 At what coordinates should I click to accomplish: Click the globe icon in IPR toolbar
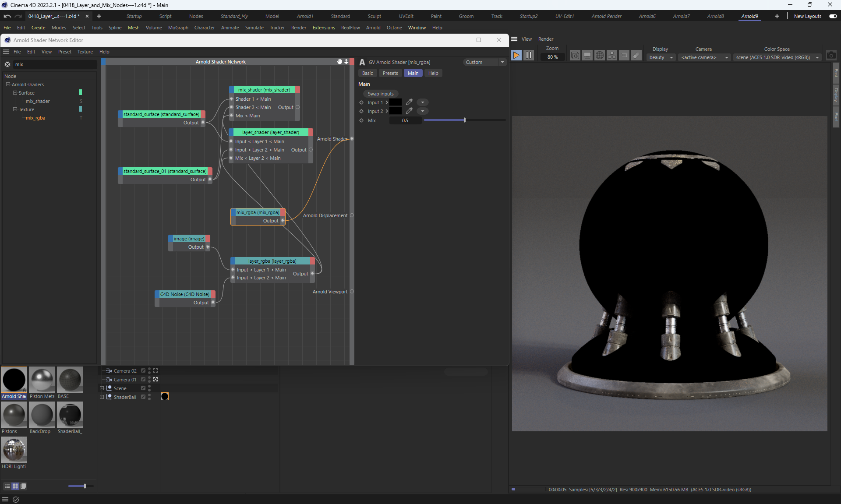pyautogui.click(x=600, y=56)
